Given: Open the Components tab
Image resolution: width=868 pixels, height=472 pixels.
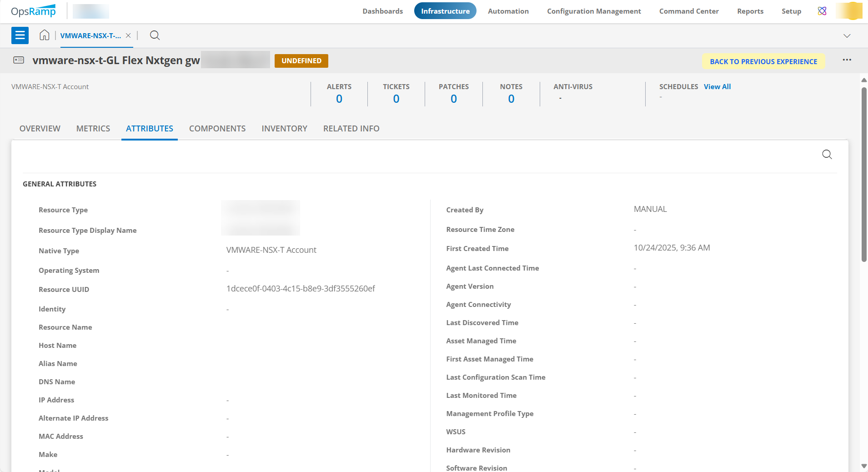Looking at the screenshot, I should coord(217,129).
